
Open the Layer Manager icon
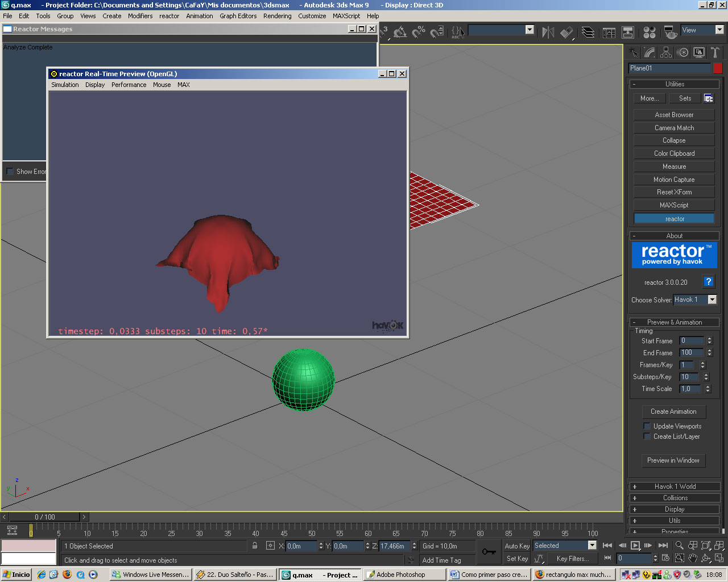point(588,32)
